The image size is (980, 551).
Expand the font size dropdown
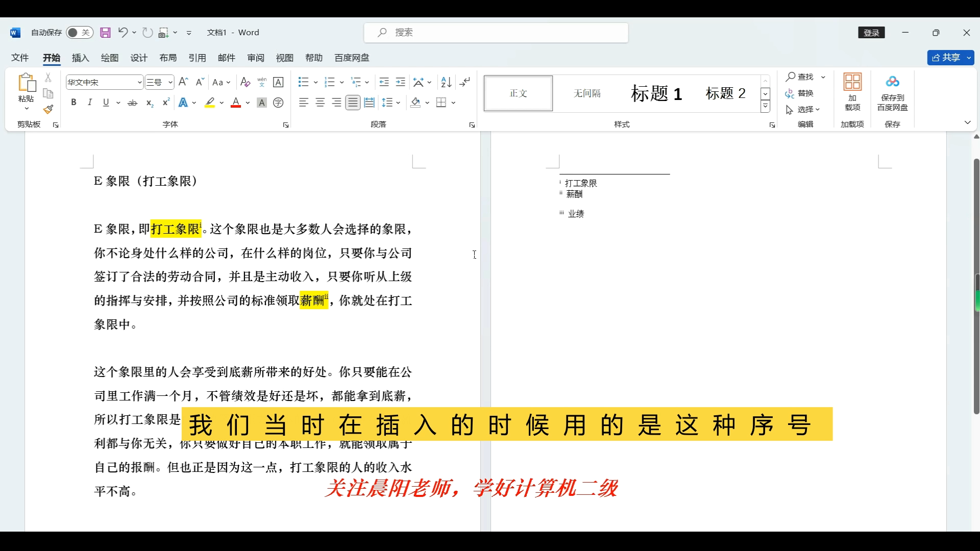(170, 82)
